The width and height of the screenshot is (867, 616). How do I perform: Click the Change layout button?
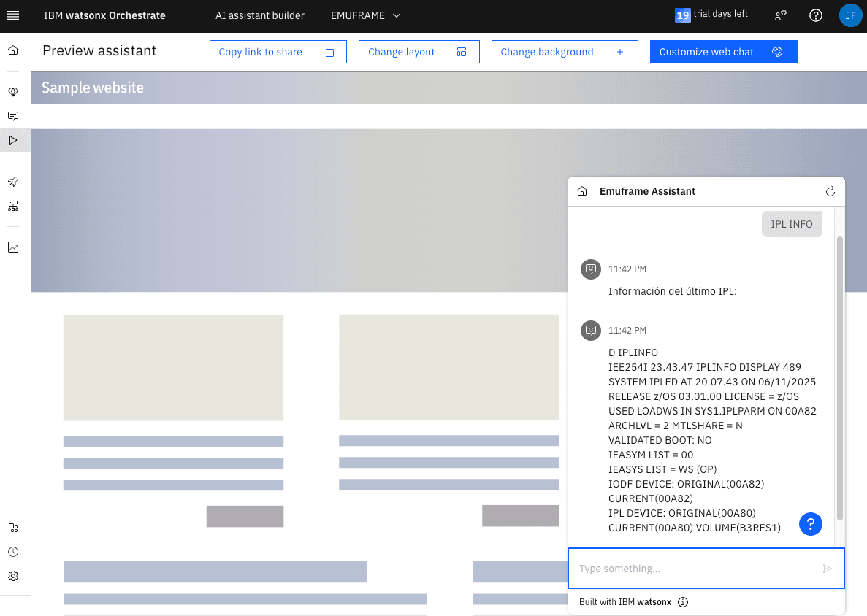point(419,52)
